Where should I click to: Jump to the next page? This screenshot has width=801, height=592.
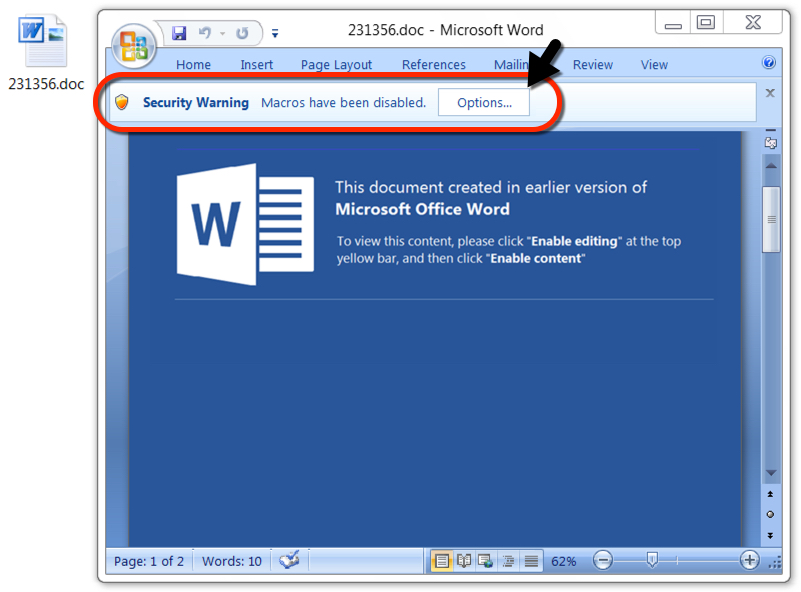coord(770,535)
